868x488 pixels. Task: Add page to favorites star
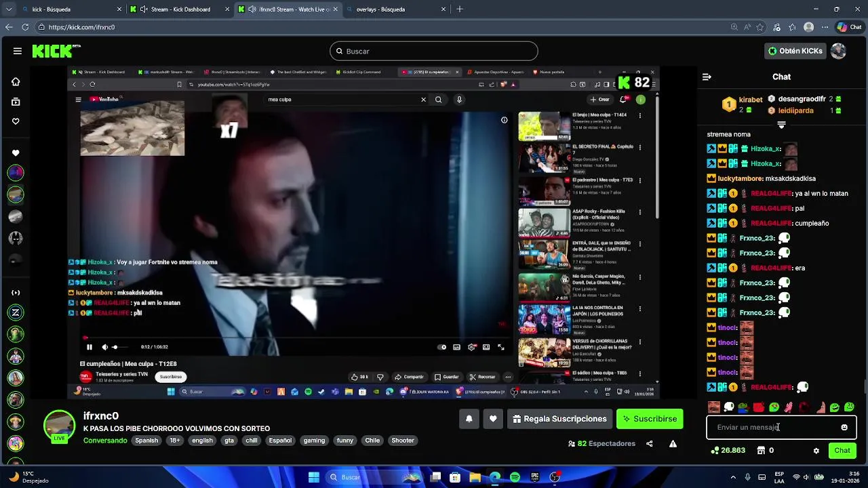(x=759, y=27)
